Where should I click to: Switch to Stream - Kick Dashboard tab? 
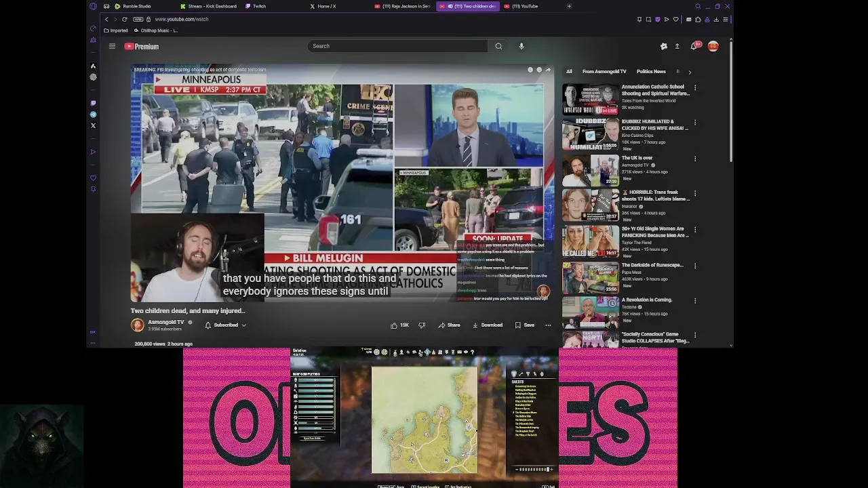pyautogui.click(x=208, y=6)
